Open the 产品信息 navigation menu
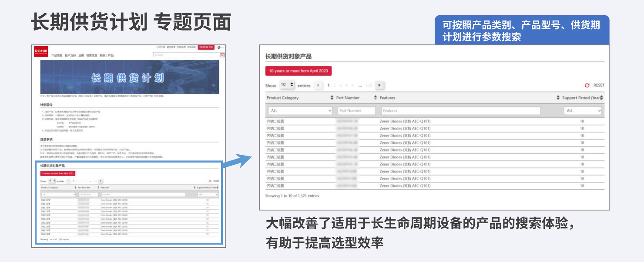Screen dimensions: 644x262 pyautogui.click(x=57, y=55)
